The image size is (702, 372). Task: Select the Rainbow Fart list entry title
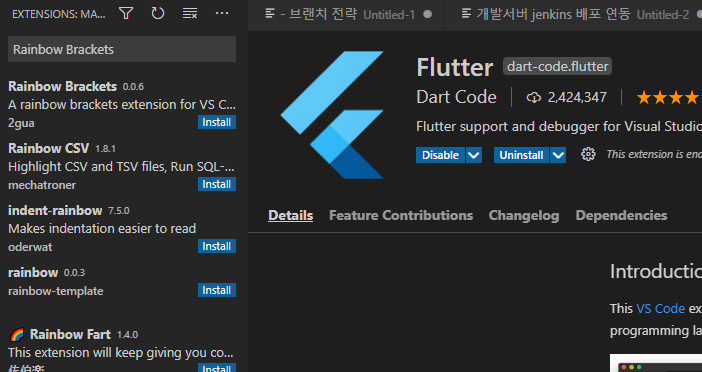coord(70,334)
